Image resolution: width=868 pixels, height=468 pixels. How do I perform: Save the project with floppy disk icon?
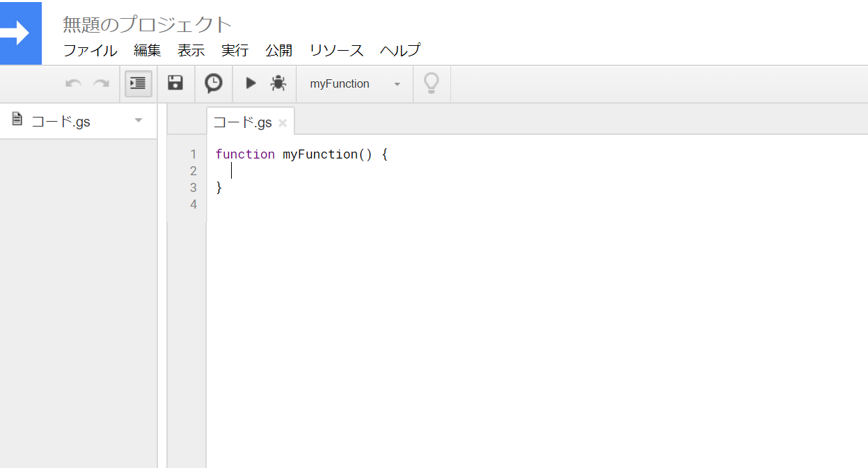click(x=175, y=83)
